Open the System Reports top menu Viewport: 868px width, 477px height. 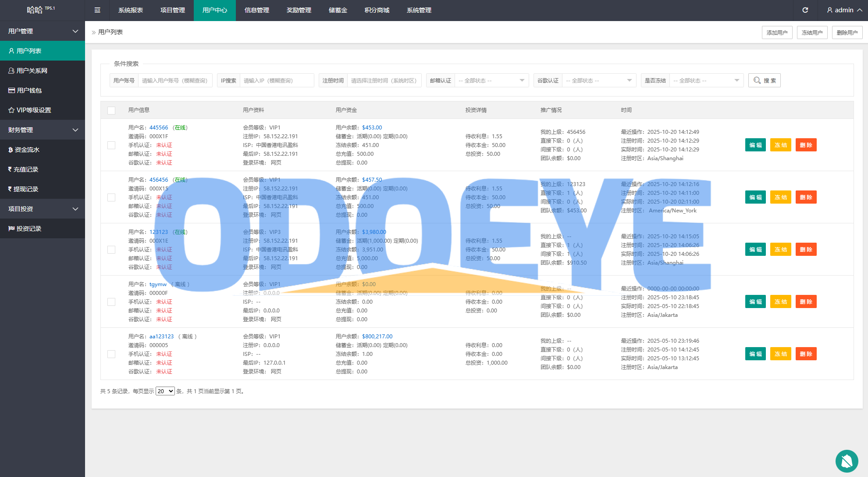[x=130, y=10]
